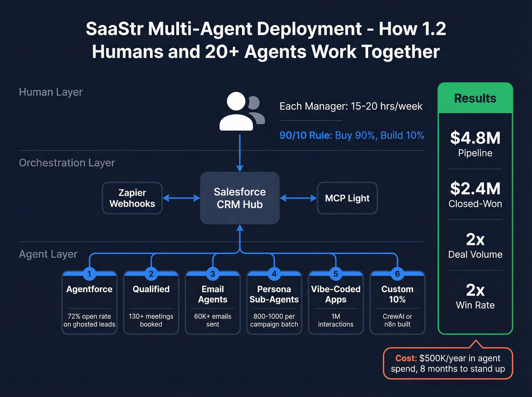Click the $4.8M Pipeline result

pyautogui.click(x=475, y=144)
